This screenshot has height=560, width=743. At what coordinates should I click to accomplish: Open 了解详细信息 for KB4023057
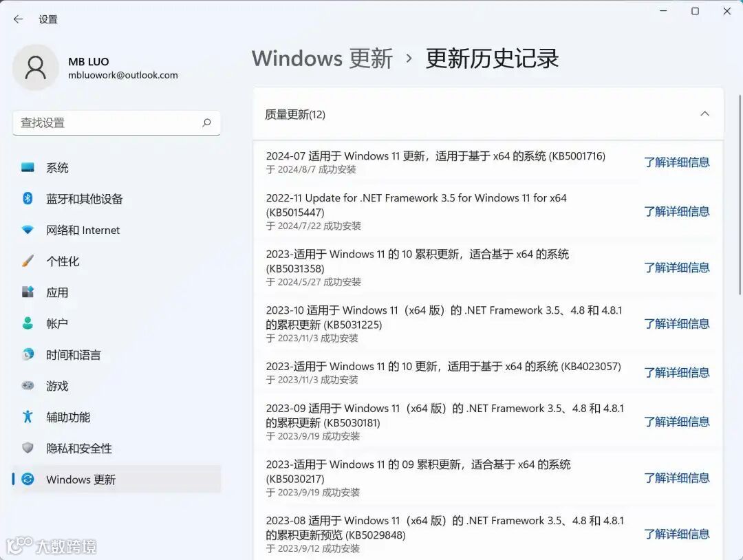pos(677,372)
